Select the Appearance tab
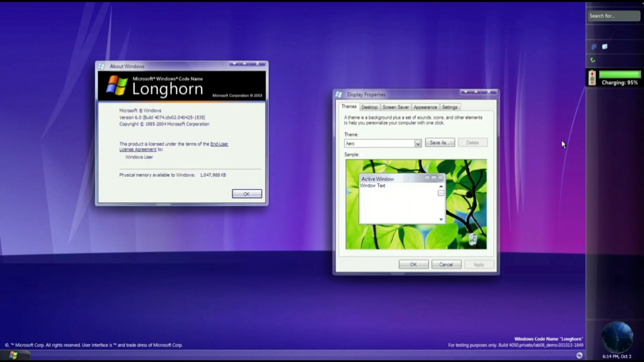 [425, 107]
